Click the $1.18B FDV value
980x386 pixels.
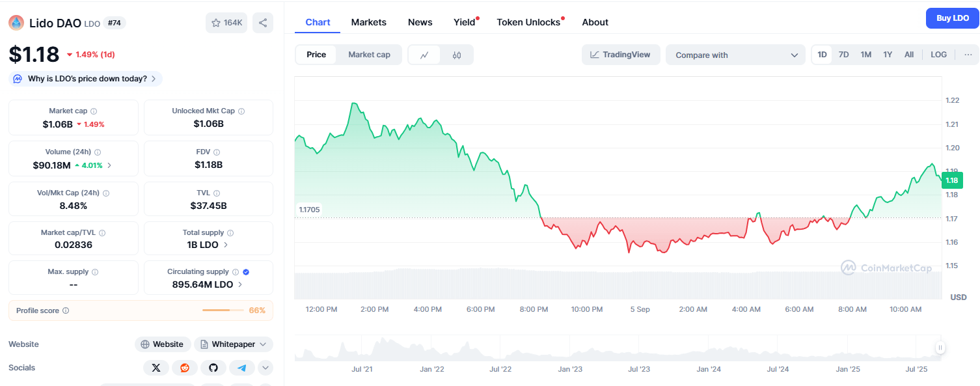[x=209, y=165]
